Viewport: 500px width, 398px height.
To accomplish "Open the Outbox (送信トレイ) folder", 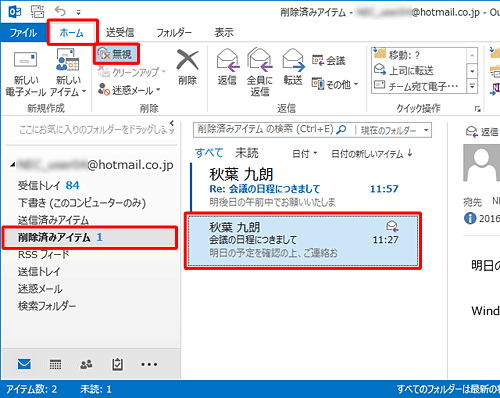I will (91, 272).
